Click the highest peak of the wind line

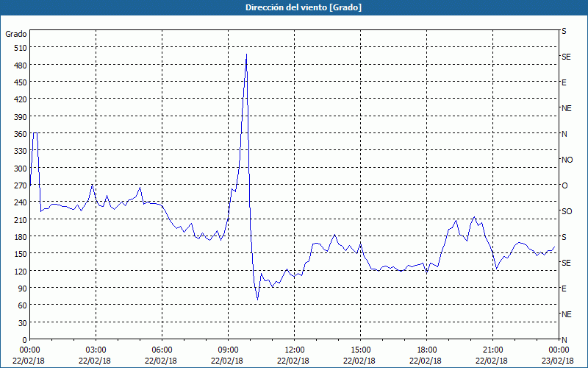point(246,54)
